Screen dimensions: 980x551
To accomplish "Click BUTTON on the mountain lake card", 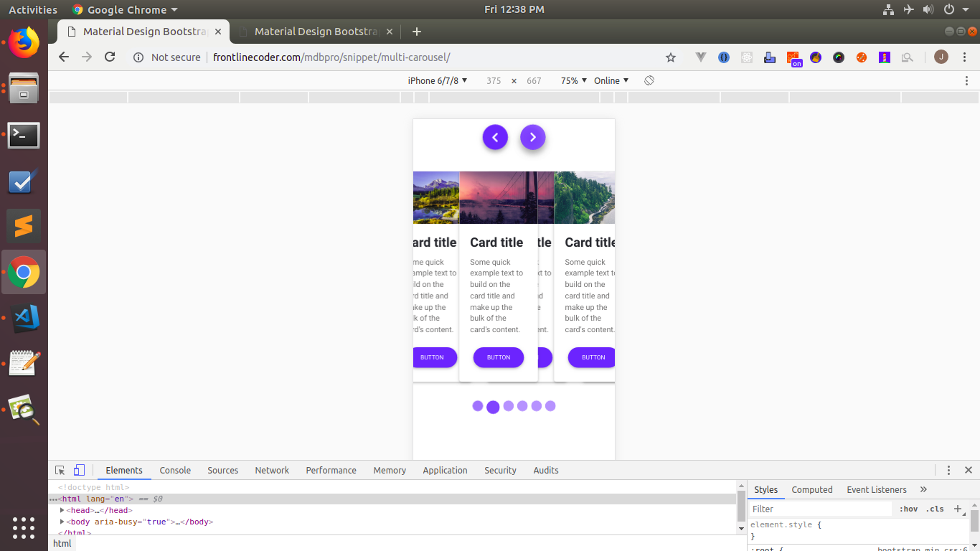I will pyautogui.click(x=435, y=357).
